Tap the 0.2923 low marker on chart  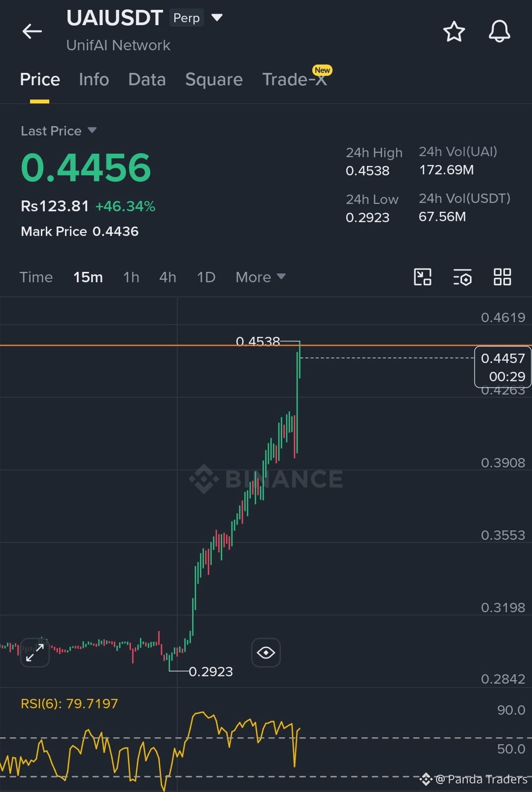(211, 672)
